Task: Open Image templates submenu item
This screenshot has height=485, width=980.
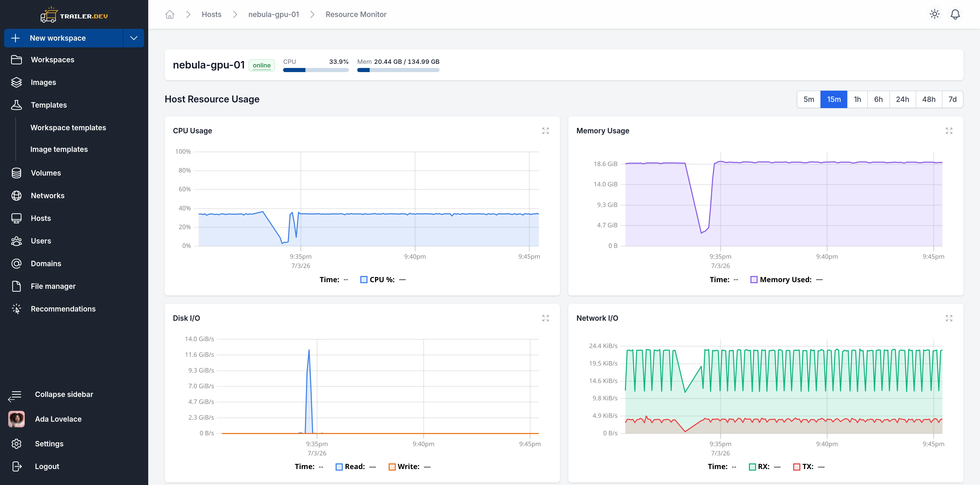Action: (x=59, y=149)
